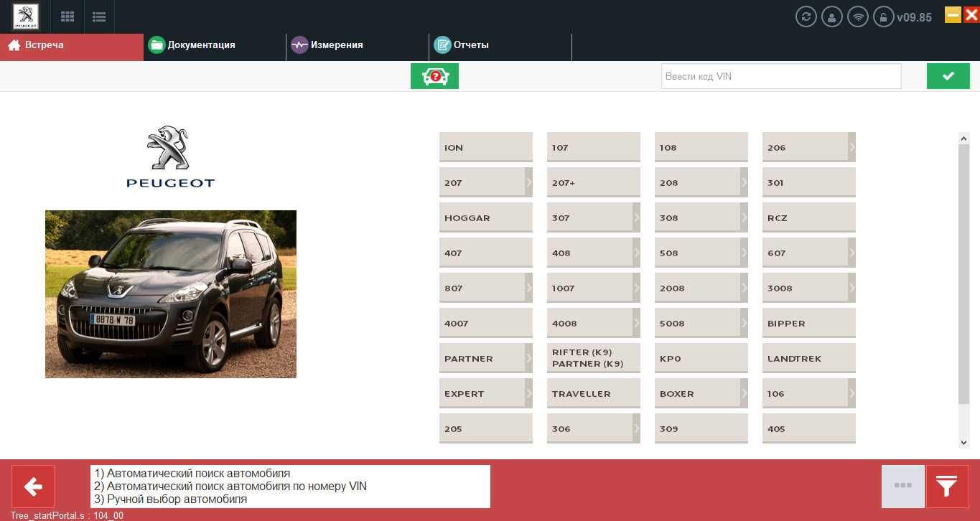
Task: Select RIFTER (K9) PARTNER (K9) model
Action: pos(594,358)
